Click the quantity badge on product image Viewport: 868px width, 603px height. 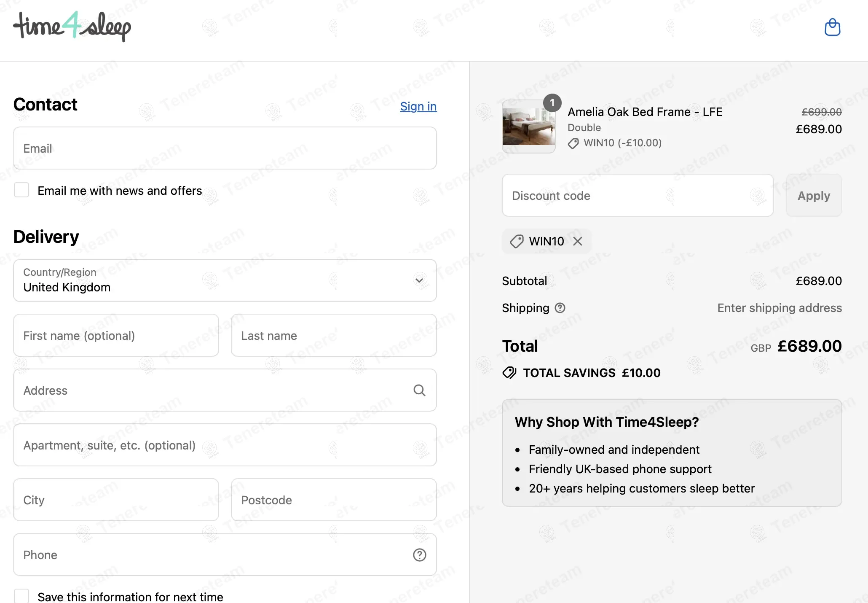[552, 103]
